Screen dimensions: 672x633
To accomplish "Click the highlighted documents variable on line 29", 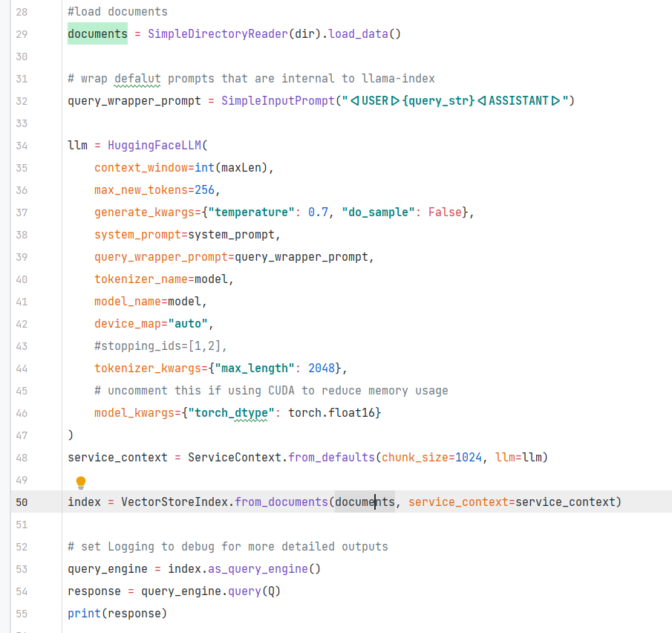I will 97,33.
